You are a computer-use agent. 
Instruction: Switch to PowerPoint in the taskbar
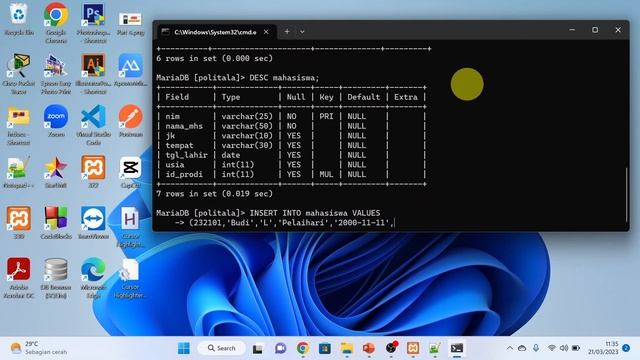click(x=369, y=348)
